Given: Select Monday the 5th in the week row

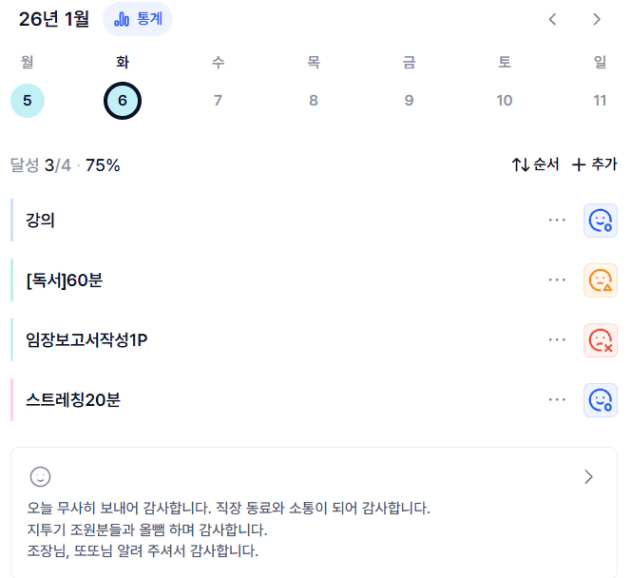Looking at the screenshot, I should (27, 100).
